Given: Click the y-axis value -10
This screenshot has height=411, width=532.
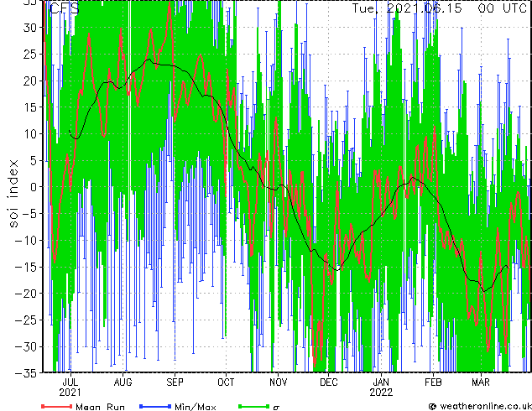Looking at the screenshot, I should (26, 241).
